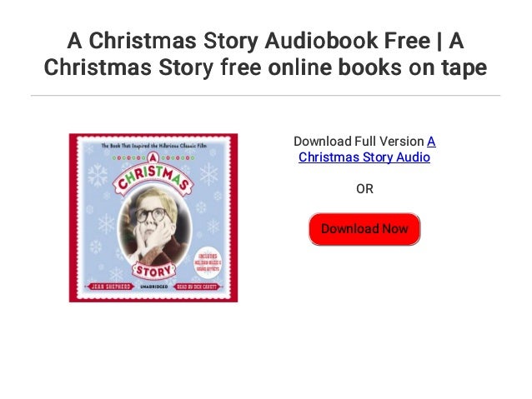
Task: Click the STORY ribbon on the cover
Action: [x=153, y=271]
